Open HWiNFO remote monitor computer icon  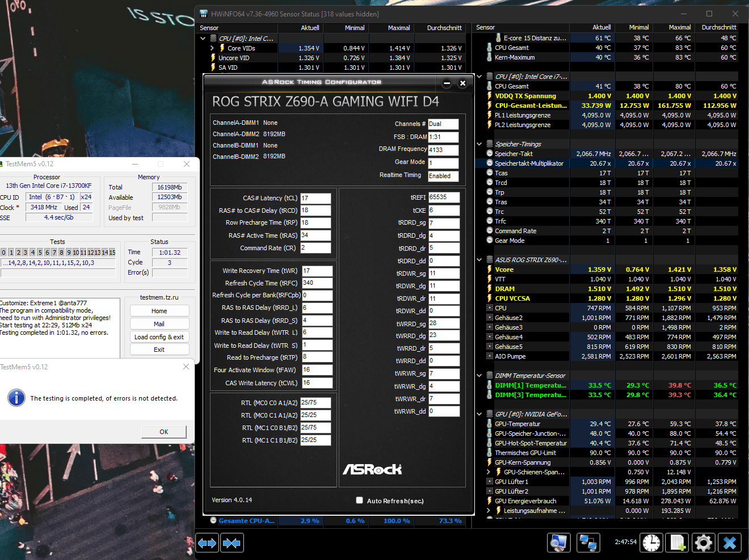point(558,543)
